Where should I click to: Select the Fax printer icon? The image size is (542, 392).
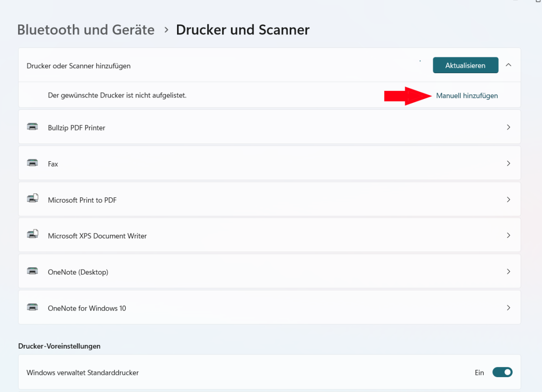click(x=32, y=163)
